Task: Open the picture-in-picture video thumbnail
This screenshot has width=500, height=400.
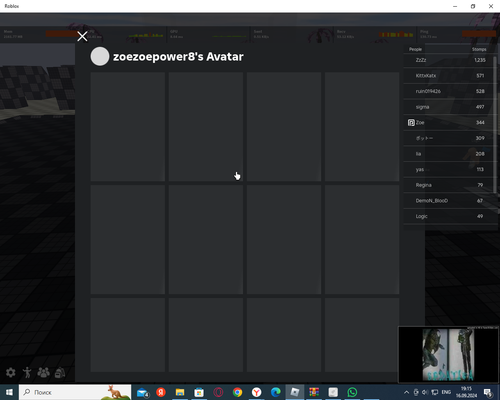Action: [448, 354]
